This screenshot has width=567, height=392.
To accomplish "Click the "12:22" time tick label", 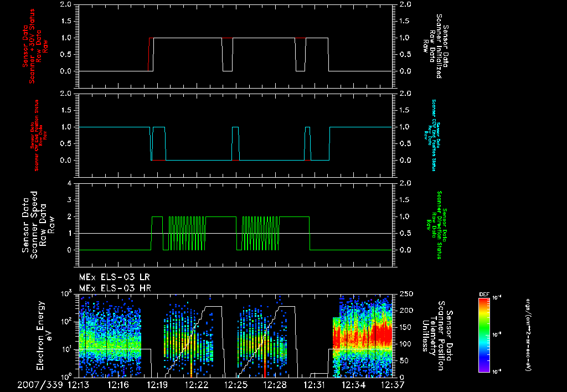I will 197,385.
